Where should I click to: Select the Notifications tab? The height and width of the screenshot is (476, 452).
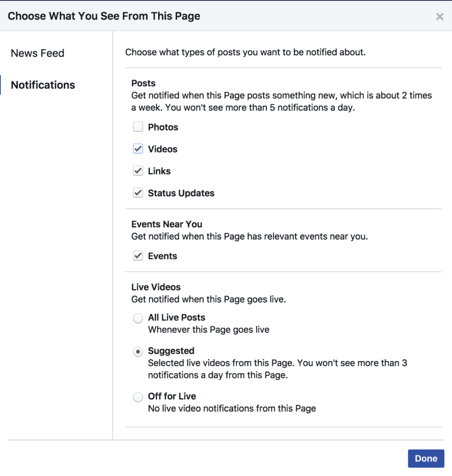[x=43, y=85]
